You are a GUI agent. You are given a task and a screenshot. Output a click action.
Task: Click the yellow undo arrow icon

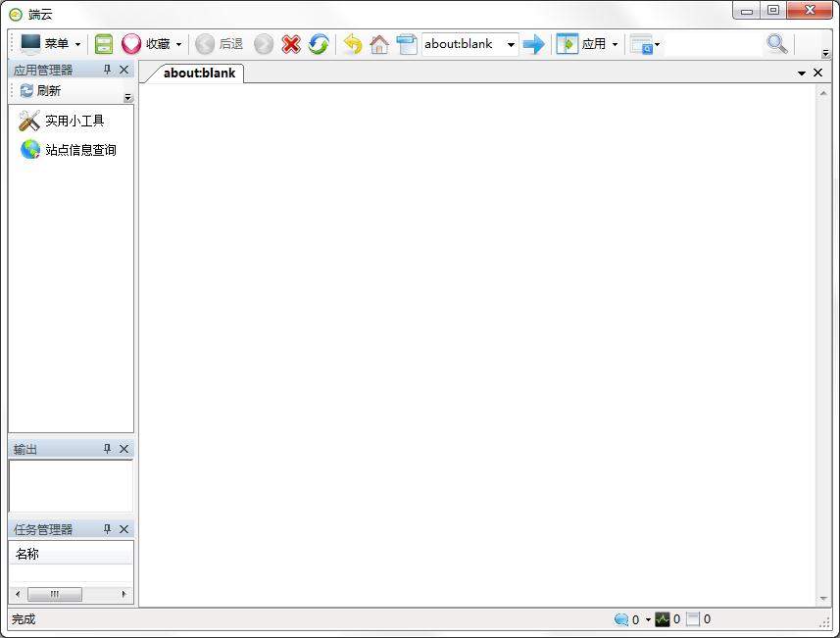pos(352,44)
